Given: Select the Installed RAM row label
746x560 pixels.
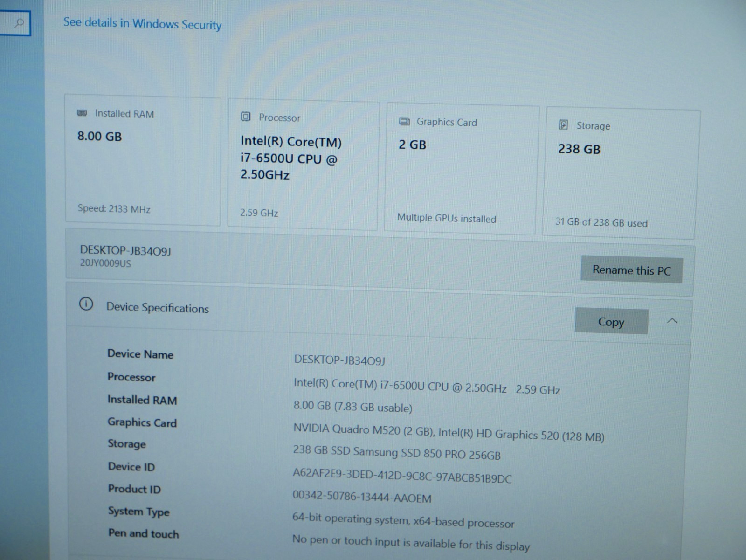Looking at the screenshot, I should pyautogui.click(x=142, y=400).
